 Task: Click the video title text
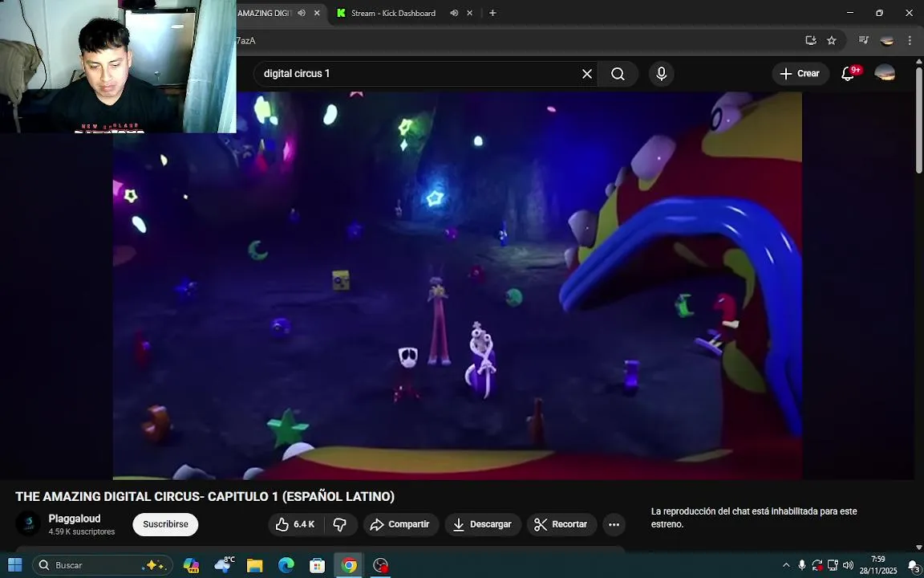(x=205, y=497)
